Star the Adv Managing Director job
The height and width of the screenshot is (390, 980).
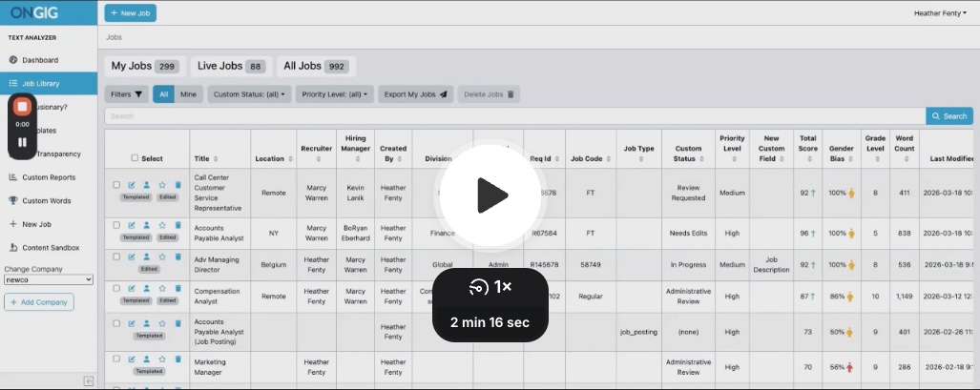162,257
